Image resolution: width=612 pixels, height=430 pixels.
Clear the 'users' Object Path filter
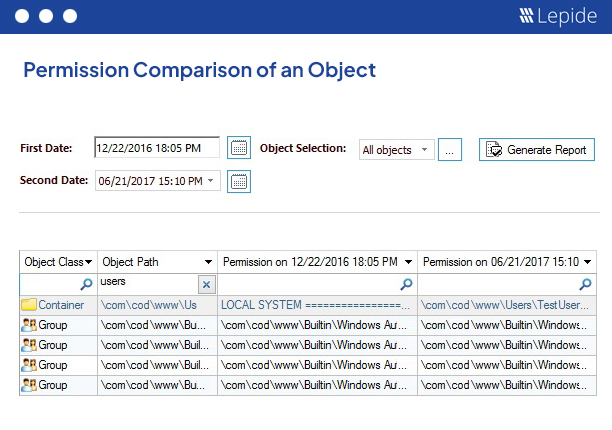[x=206, y=284]
